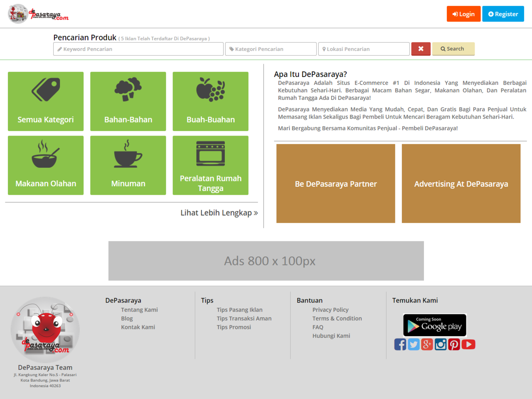Open the Makanan Olahan category tile
Image resolution: width=532 pixels, height=399 pixels.
(46, 165)
